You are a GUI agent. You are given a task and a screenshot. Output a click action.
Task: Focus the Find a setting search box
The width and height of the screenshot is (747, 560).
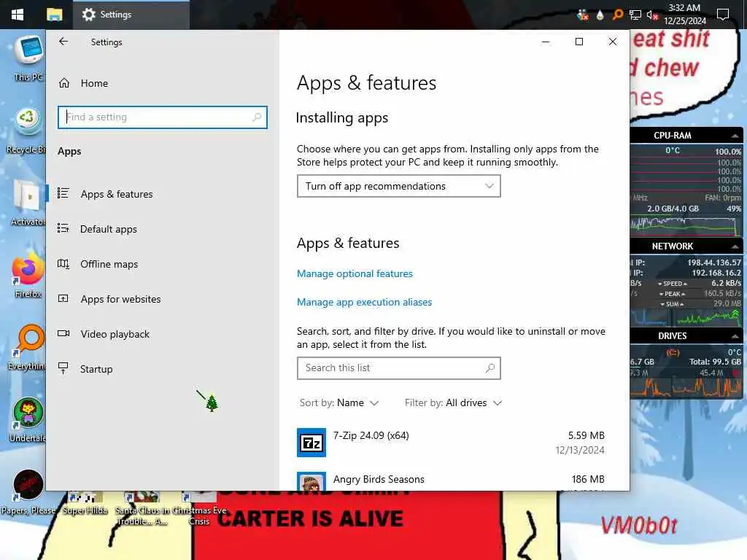click(162, 117)
